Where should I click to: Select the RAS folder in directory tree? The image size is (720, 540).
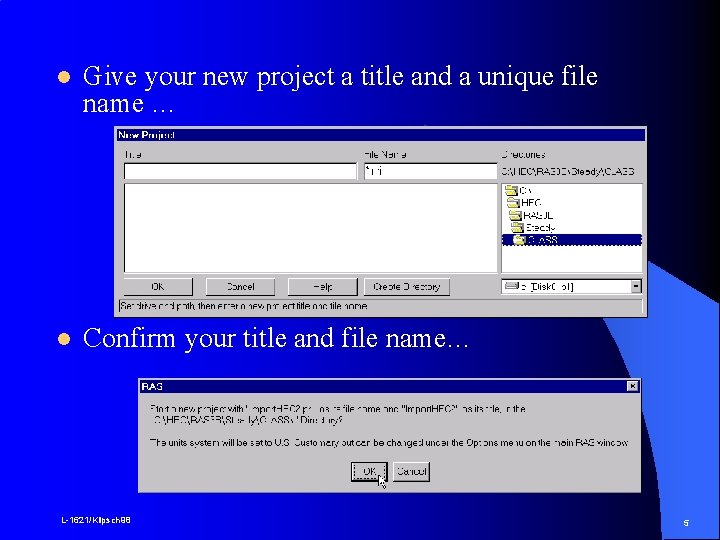(532, 215)
